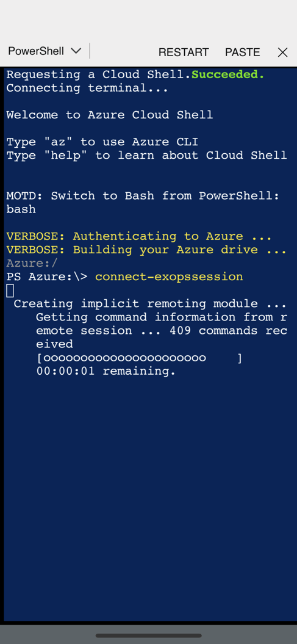Tap the VERBOSE Authenticating to Azure line

coord(139,236)
